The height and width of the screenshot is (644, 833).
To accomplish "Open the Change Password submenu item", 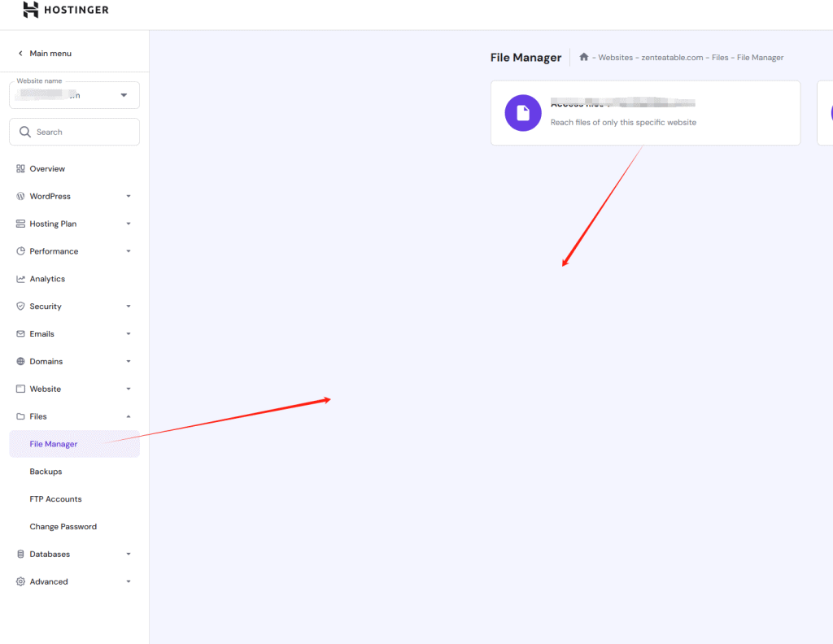I will coord(63,527).
